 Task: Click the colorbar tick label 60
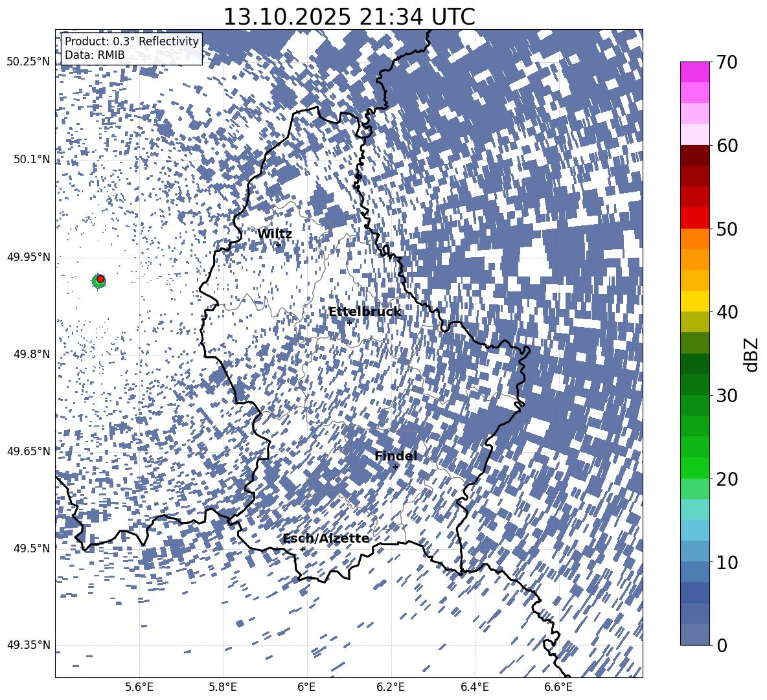[727, 146]
